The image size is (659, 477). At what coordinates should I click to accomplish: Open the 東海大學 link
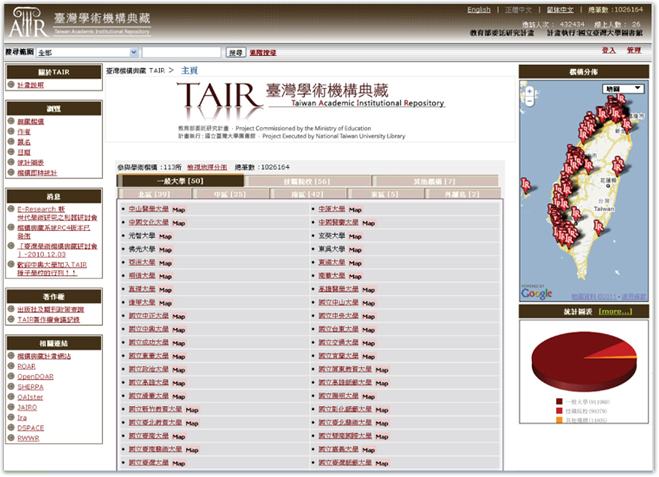tap(332, 262)
